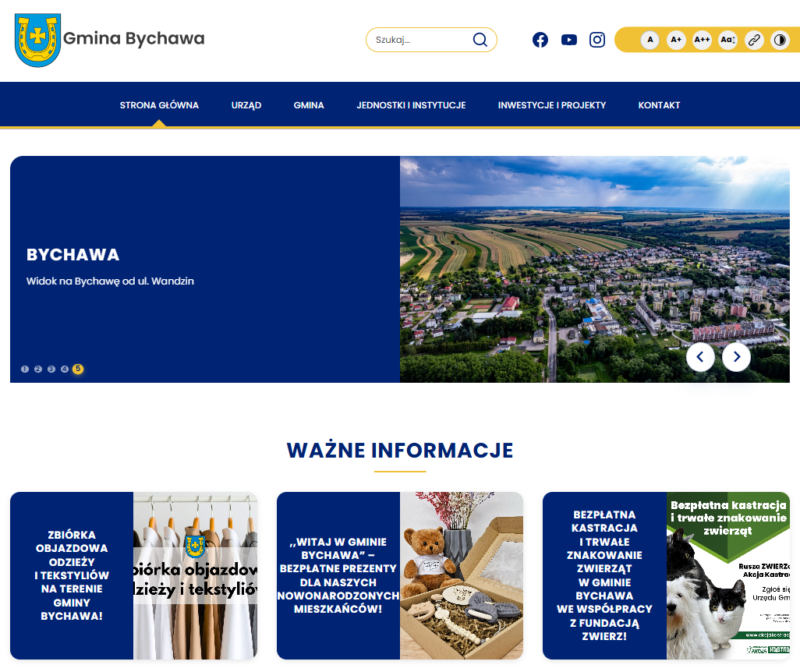Click the Gmina Bychawa coat of arms logo
Viewport: 800px width, 672px height.
37,39
